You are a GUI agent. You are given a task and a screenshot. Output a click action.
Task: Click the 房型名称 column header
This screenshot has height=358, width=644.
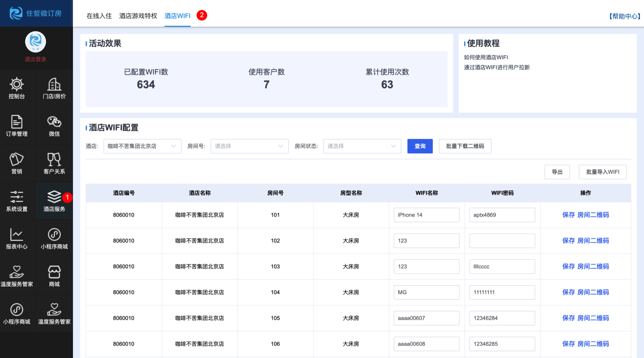(351, 193)
